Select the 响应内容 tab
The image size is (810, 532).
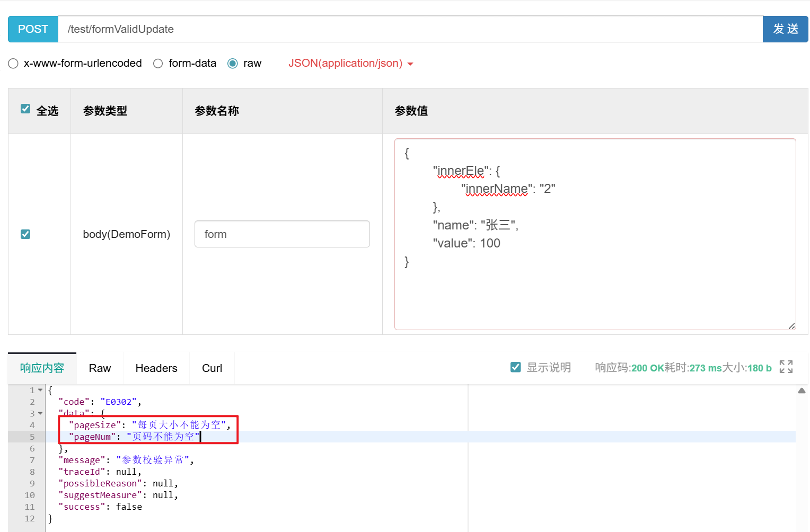(42, 368)
